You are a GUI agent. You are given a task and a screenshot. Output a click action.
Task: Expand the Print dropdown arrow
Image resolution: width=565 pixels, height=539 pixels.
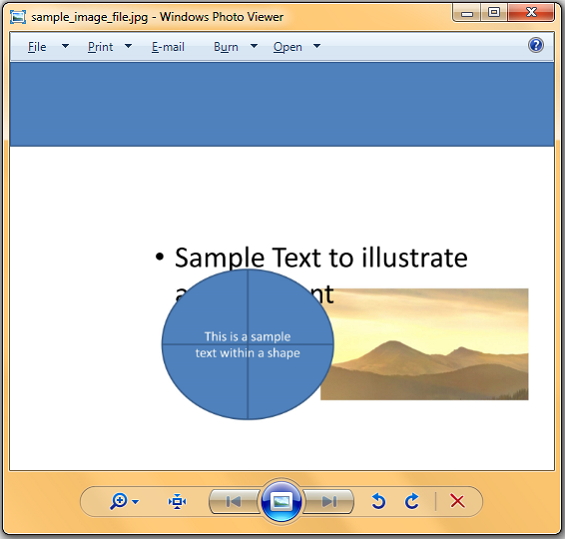[x=128, y=46]
